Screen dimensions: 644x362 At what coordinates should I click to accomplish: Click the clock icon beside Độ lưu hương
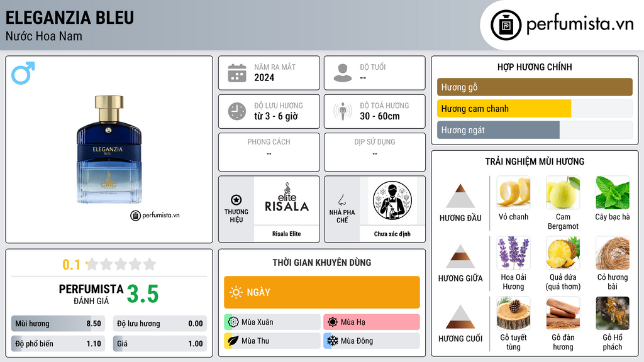tap(237, 111)
